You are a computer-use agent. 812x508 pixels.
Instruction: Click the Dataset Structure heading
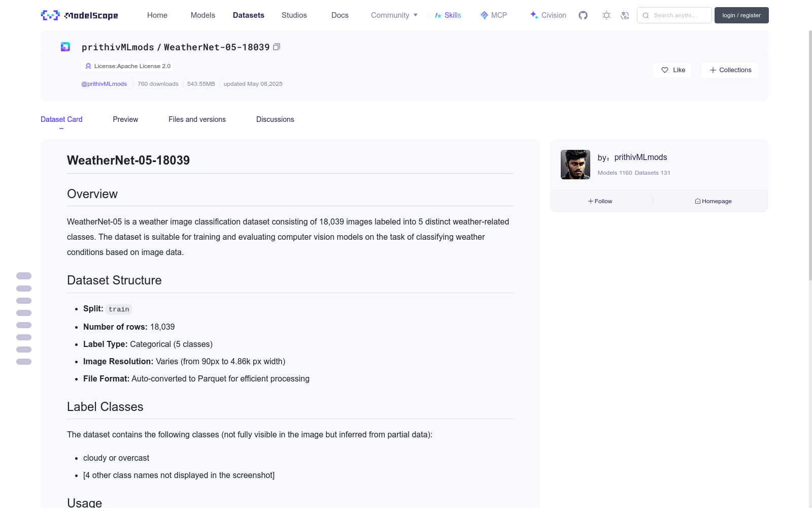pyautogui.click(x=114, y=280)
